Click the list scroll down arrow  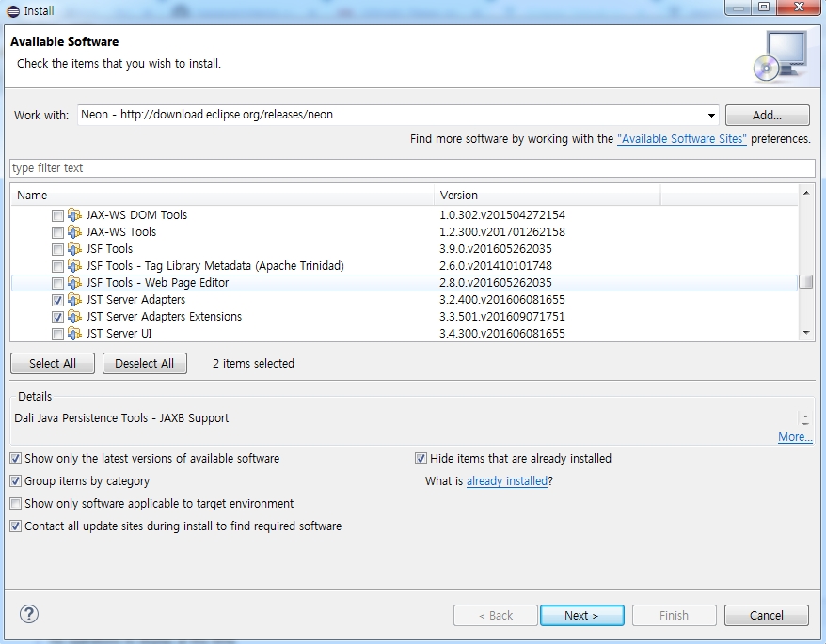coord(806,332)
